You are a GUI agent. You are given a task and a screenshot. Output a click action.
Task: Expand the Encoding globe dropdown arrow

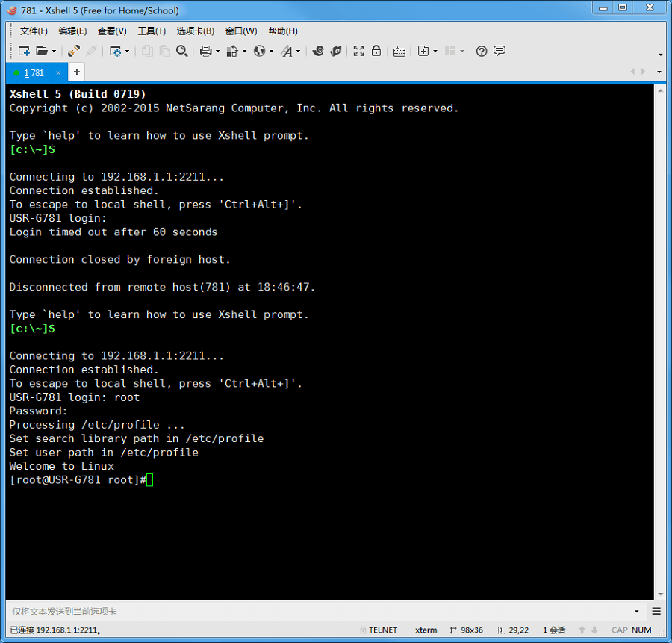pyautogui.click(x=271, y=52)
